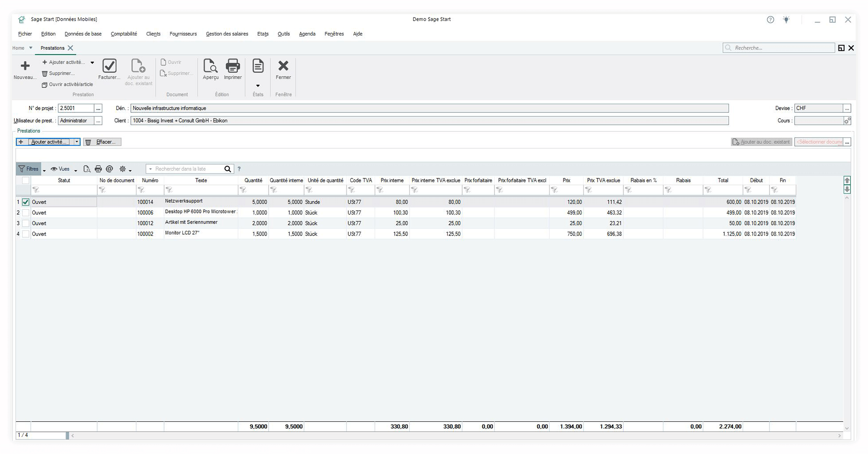
Task: Click the email @ icon in list toolbar
Action: coord(109,169)
